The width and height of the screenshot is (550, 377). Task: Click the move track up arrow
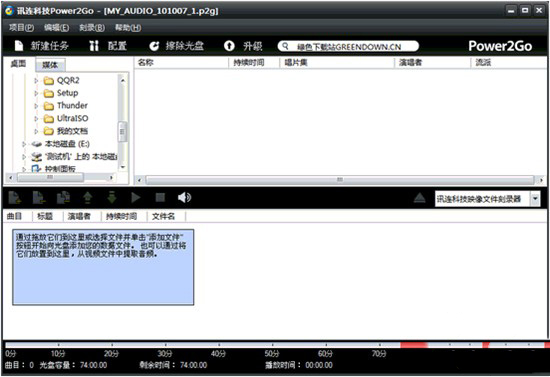pyautogui.click(x=87, y=198)
